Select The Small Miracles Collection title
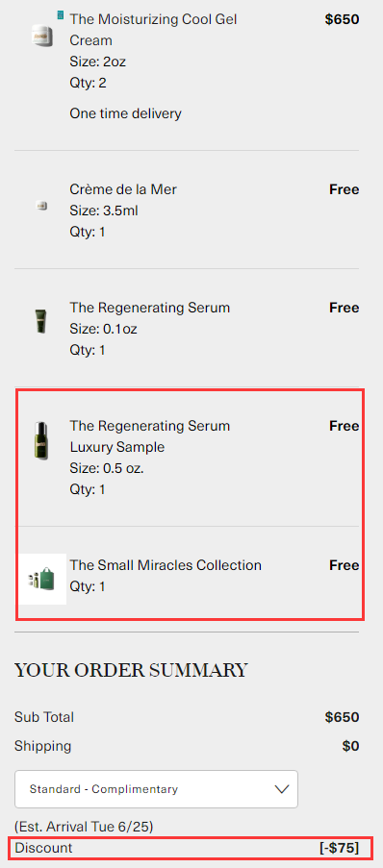This screenshot has height=868, width=383. tap(166, 565)
